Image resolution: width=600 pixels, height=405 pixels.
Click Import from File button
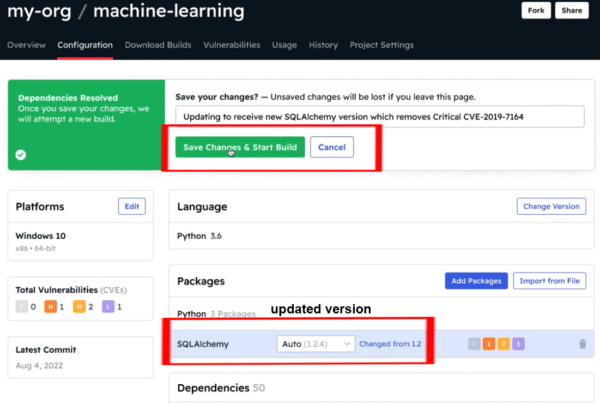tap(549, 281)
